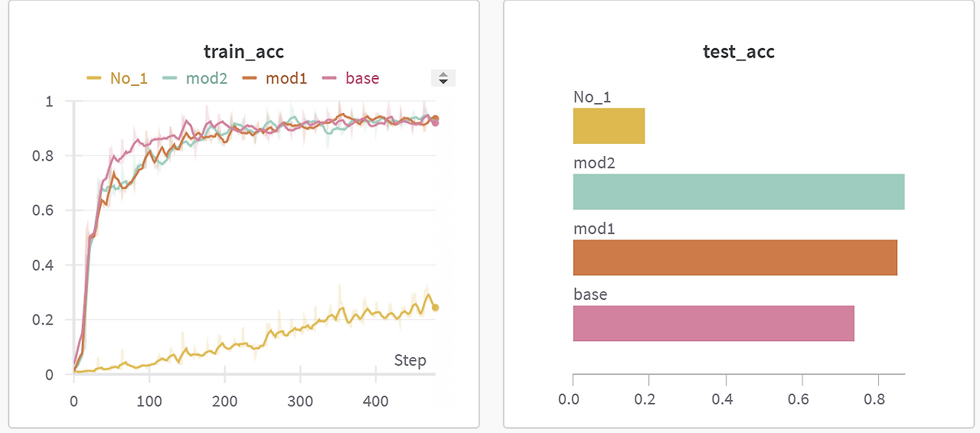
Task: Click the No_1 line end-point dot
Action: (x=436, y=308)
